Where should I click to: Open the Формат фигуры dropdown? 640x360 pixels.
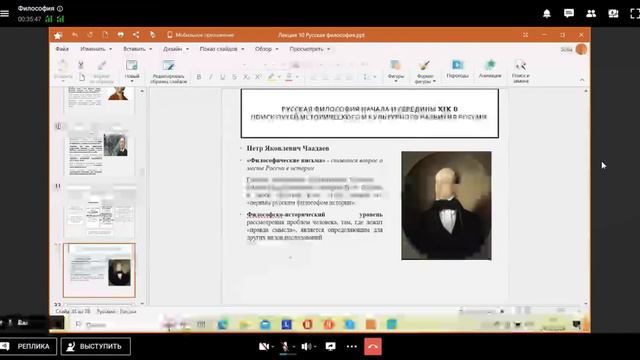(425, 72)
